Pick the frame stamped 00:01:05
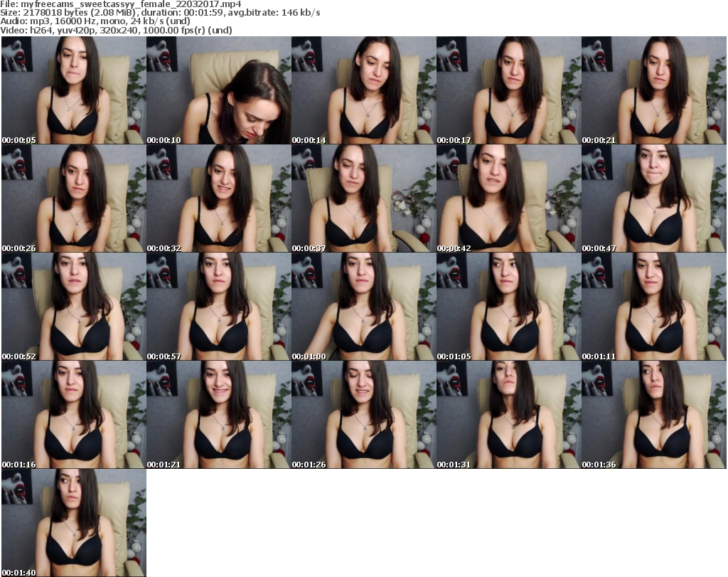 click(x=509, y=307)
